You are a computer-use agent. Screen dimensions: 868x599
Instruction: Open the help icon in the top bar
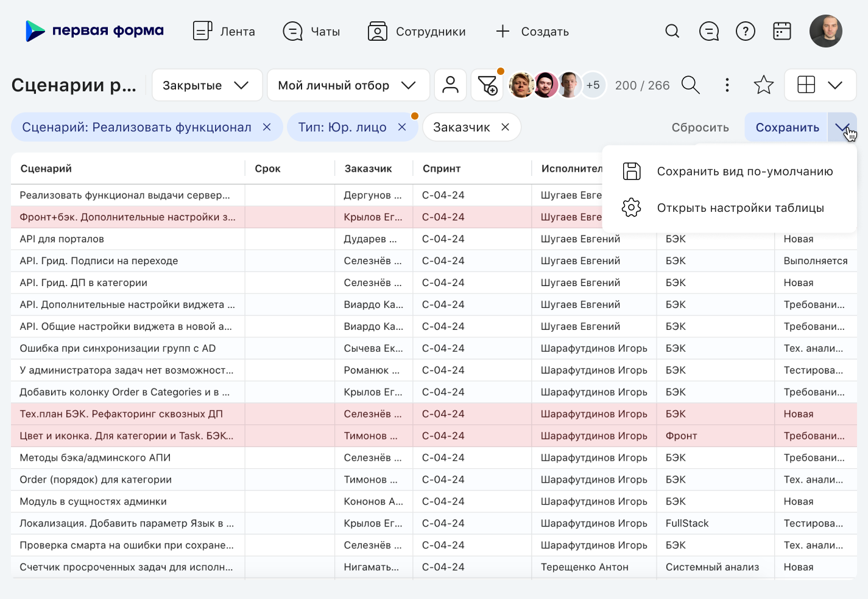coord(746,31)
